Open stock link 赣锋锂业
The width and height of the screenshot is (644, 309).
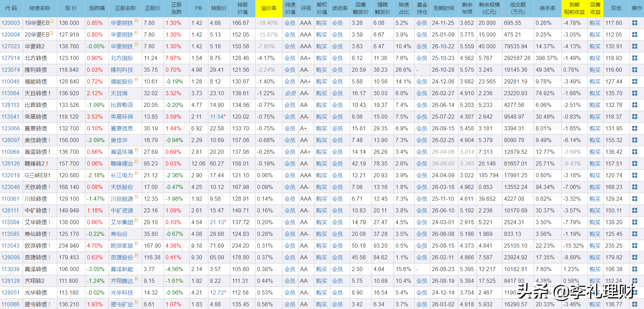point(122,164)
